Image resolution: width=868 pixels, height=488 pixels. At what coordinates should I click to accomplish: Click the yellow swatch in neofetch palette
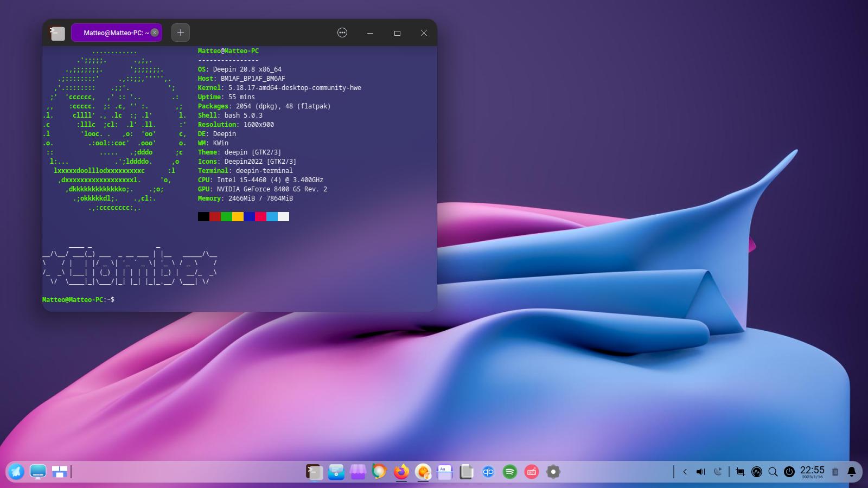pyautogui.click(x=238, y=217)
